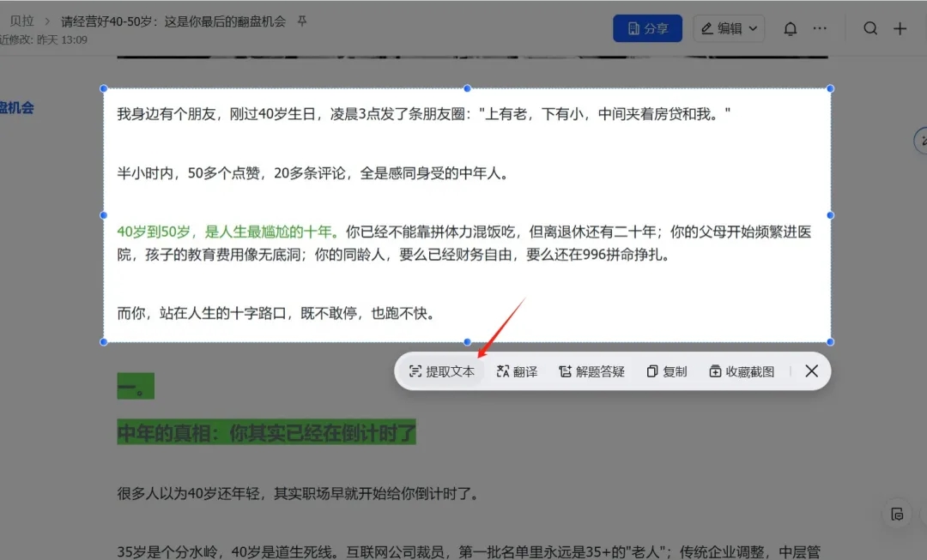
Task: Copy the selected screenshot via 复制 icon
Action: coord(653,370)
